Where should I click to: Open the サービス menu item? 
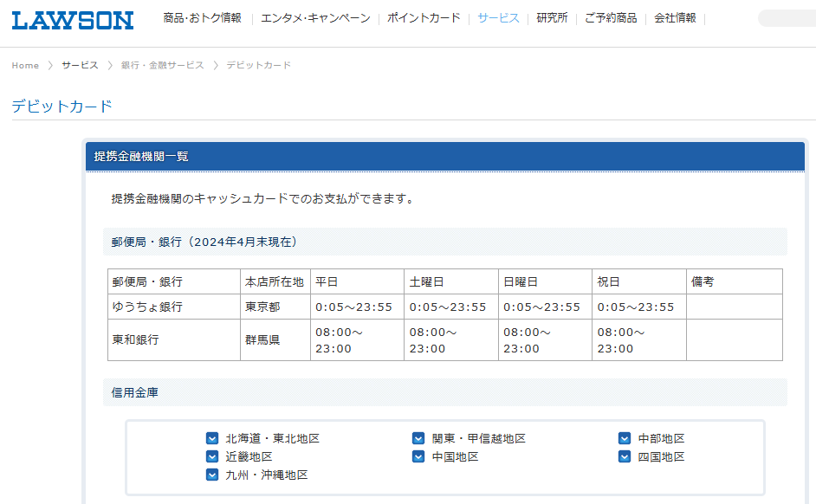pyautogui.click(x=499, y=18)
